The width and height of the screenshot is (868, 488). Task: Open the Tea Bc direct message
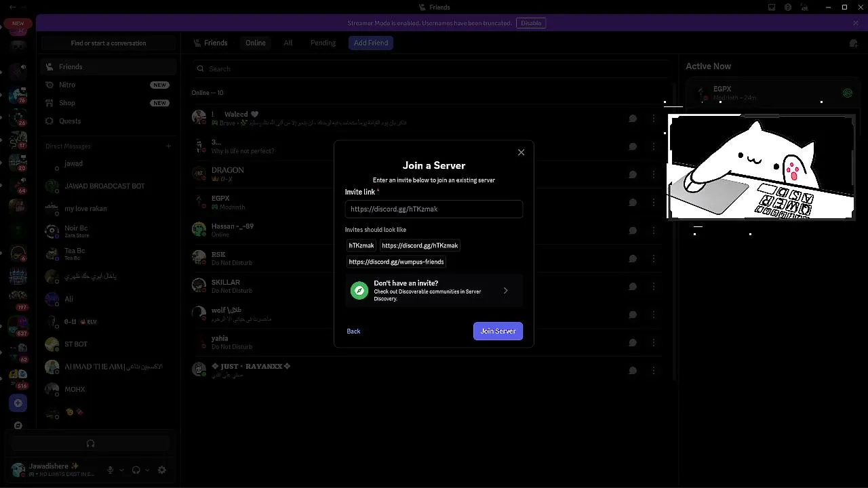[x=108, y=253]
